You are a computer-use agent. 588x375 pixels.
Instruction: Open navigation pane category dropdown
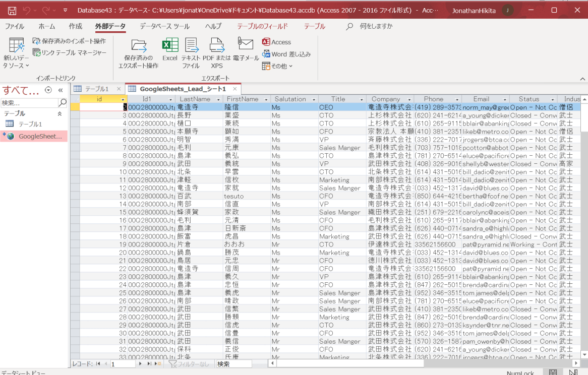tap(48, 90)
